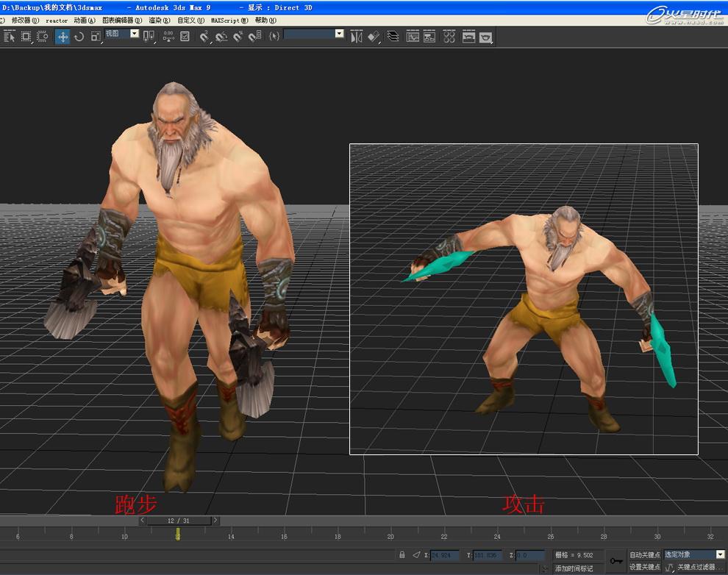Click the 设置关键点 set key button
Image resolution: width=728 pixels, height=575 pixels.
(x=644, y=567)
